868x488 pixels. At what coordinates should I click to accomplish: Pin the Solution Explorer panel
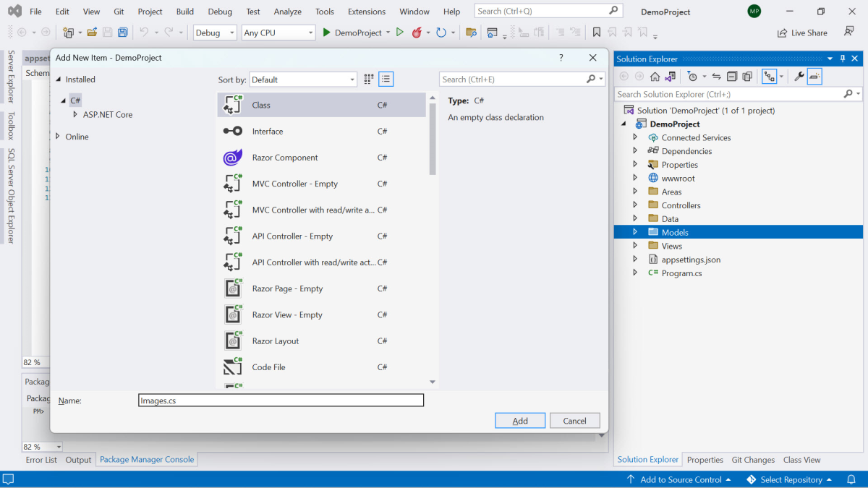click(842, 59)
